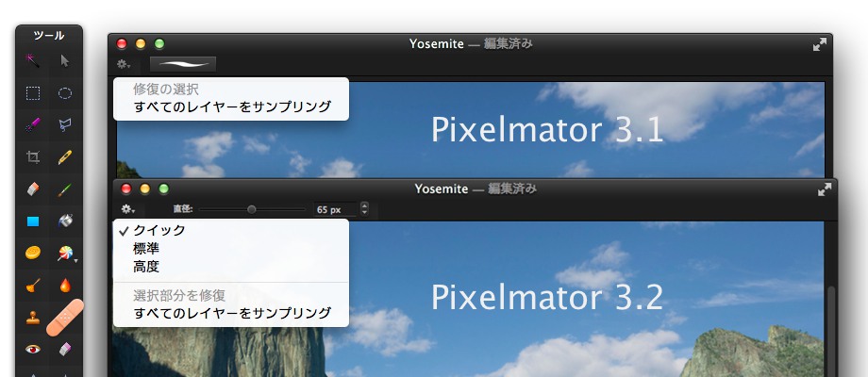
Task: Choose the Paint Bucket tool
Action: tap(65, 221)
